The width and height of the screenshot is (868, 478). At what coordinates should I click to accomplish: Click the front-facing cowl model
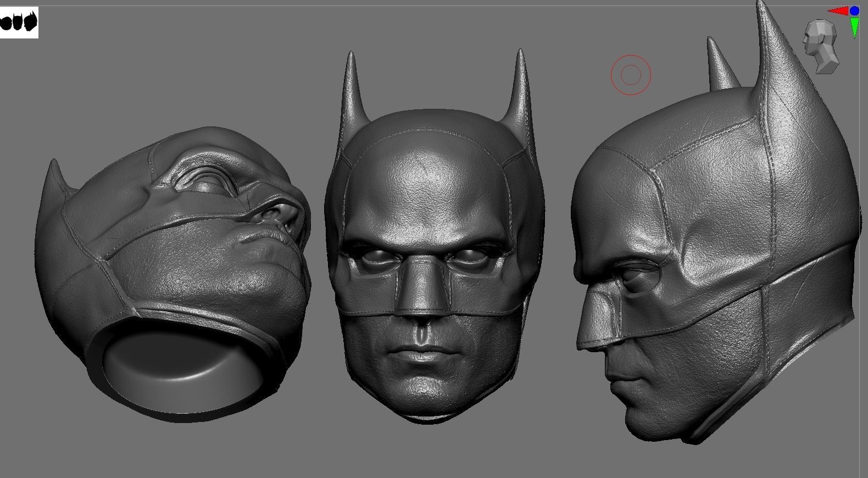434,236
